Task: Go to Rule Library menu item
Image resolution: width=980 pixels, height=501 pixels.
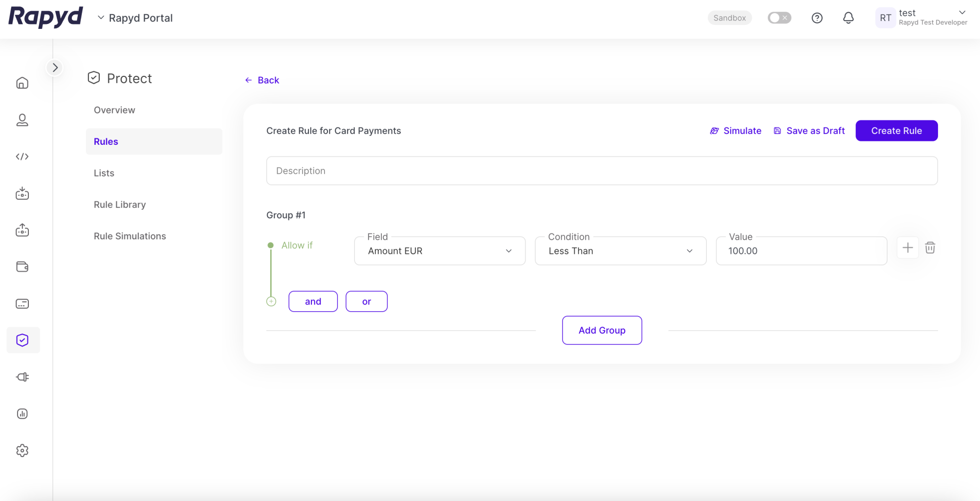Action: 120,205
